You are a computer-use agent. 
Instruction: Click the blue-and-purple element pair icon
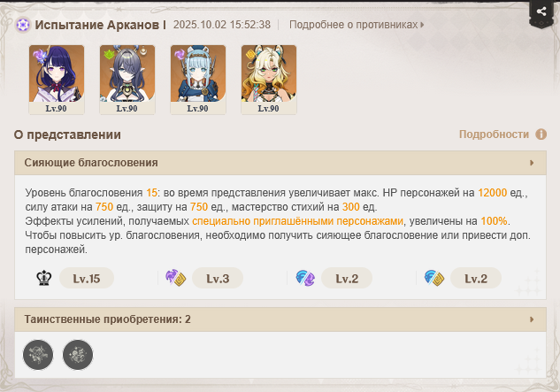(x=305, y=278)
